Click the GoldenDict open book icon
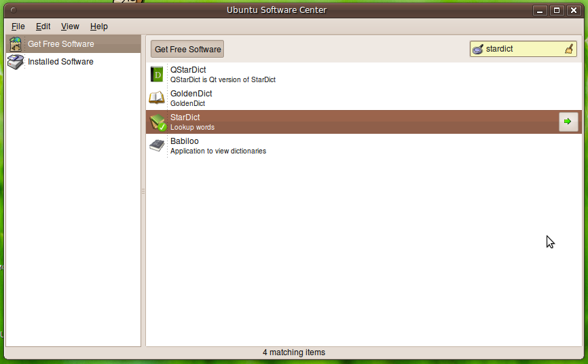Image resolution: width=588 pixels, height=364 pixels. [x=157, y=98]
